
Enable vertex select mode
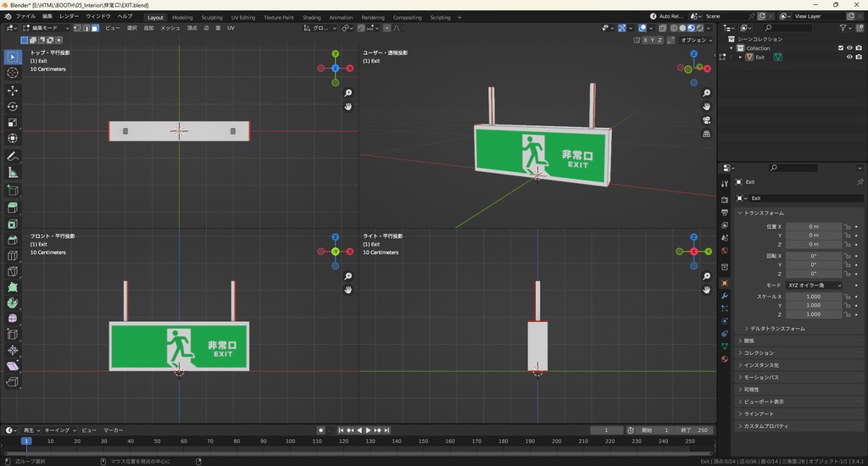pos(77,28)
